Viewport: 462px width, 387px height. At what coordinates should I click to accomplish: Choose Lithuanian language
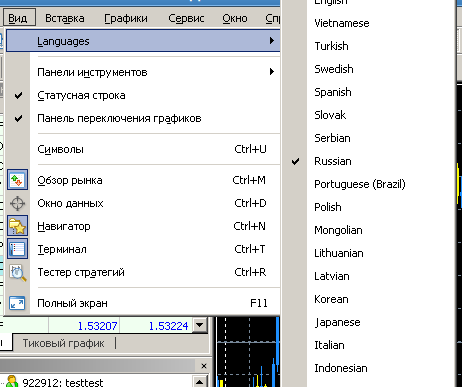(339, 253)
